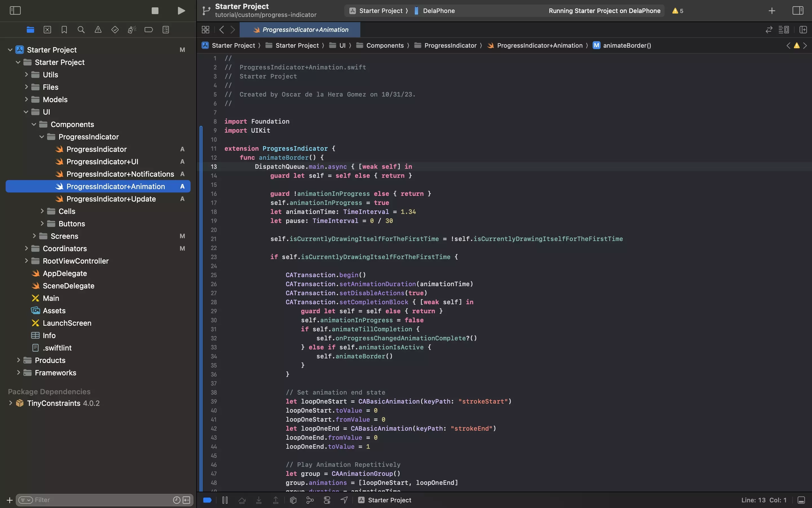
Task: Open the editor options menu
Action: (784, 30)
